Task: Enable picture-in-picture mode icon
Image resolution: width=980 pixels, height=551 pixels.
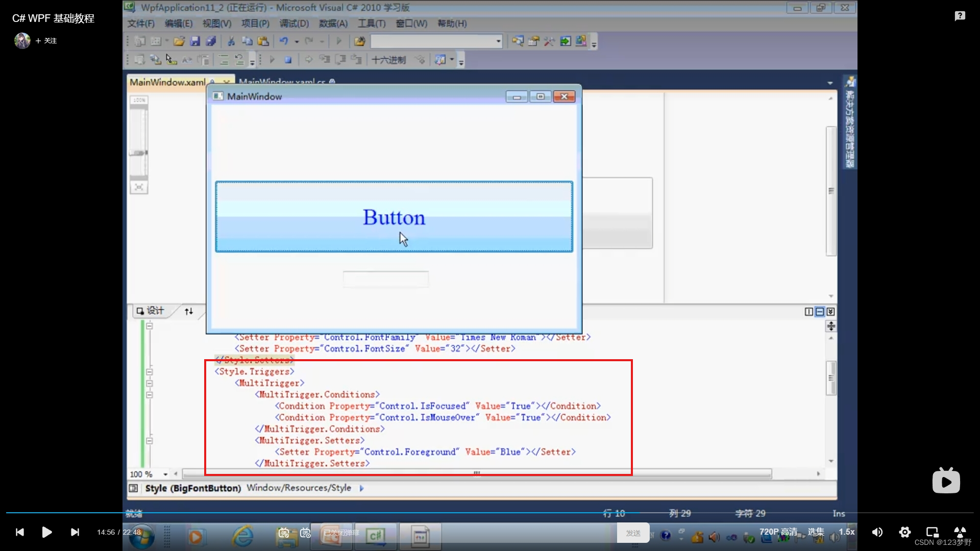Action: click(933, 532)
